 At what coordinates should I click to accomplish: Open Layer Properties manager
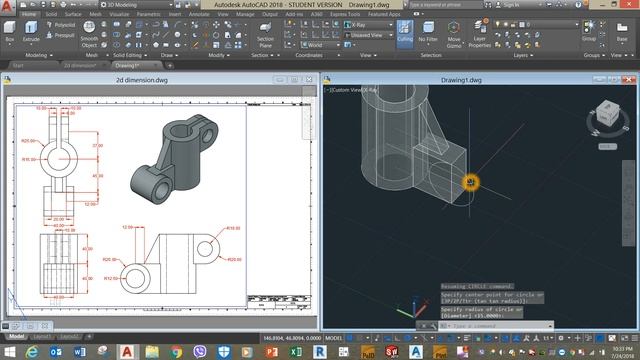pyautogui.click(x=480, y=34)
